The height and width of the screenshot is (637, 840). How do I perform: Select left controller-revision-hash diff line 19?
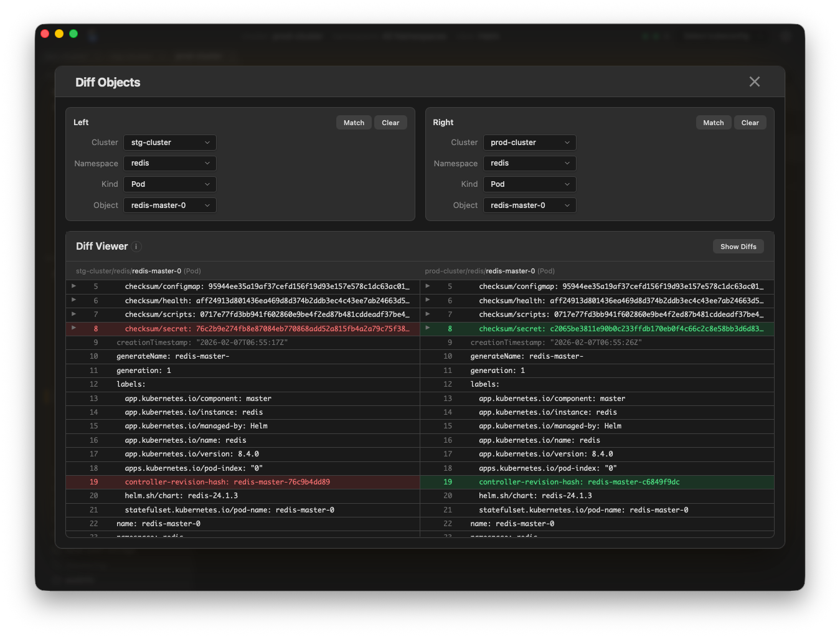[242, 482]
